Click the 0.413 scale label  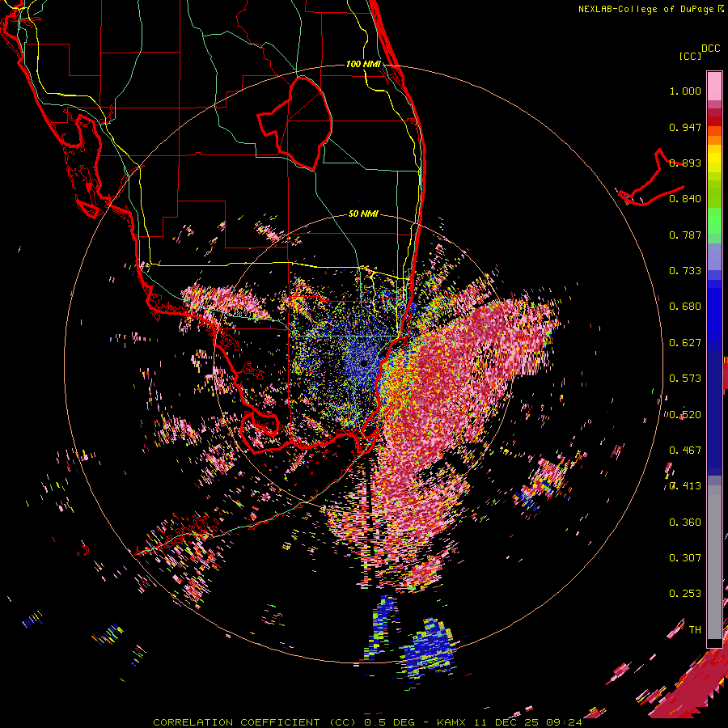click(685, 486)
